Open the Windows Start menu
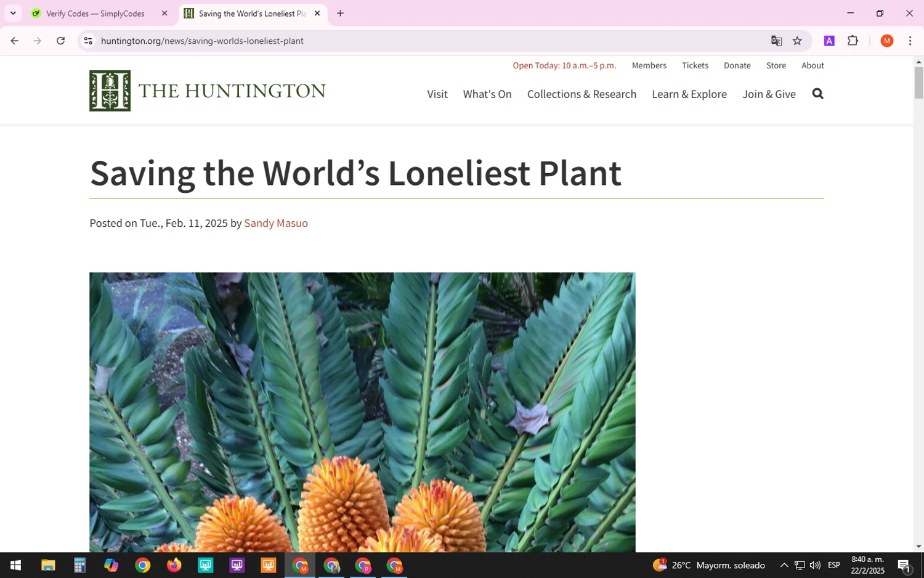This screenshot has height=578, width=924. coord(16,565)
